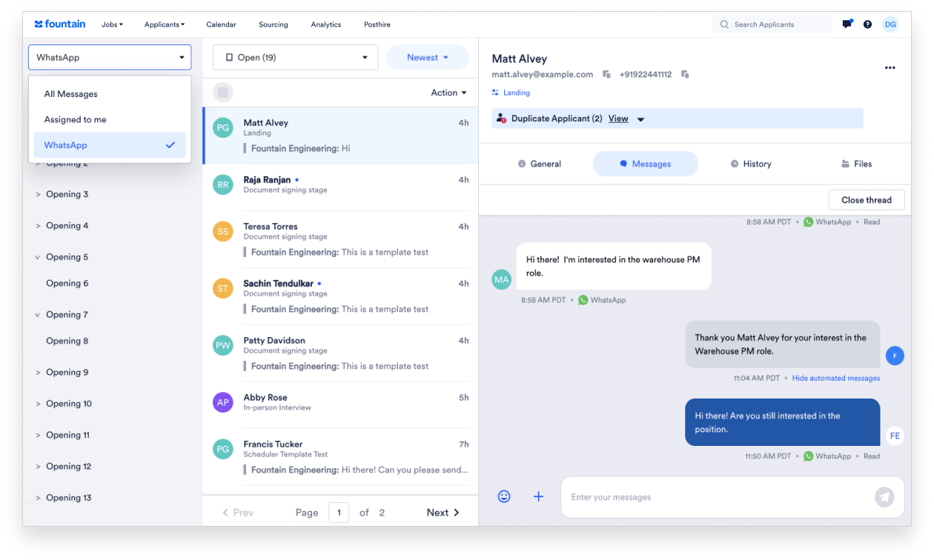This screenshot has height=560, width=934.
Task: Click Hide automated messages link
Action: click(x=836, y=378)
